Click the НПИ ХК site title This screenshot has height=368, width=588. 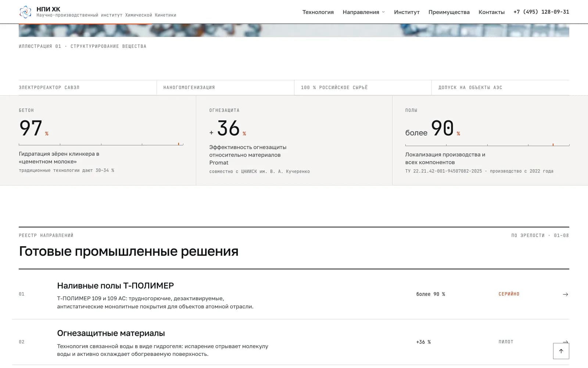click(x=49, y=9)
